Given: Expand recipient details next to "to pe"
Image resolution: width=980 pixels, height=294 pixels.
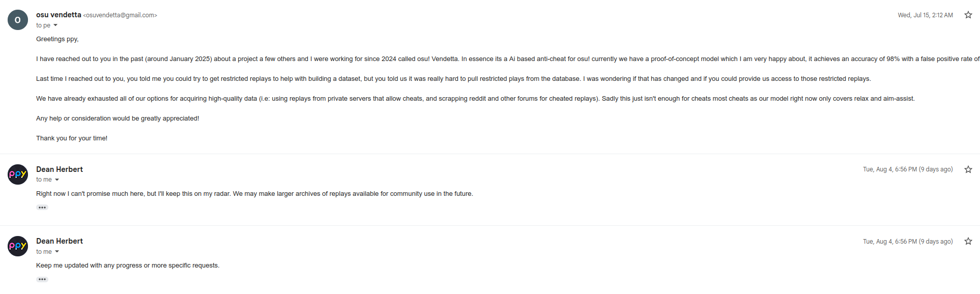Looking at the screenshot, I should pyautogui.click(x=55, y=25).
